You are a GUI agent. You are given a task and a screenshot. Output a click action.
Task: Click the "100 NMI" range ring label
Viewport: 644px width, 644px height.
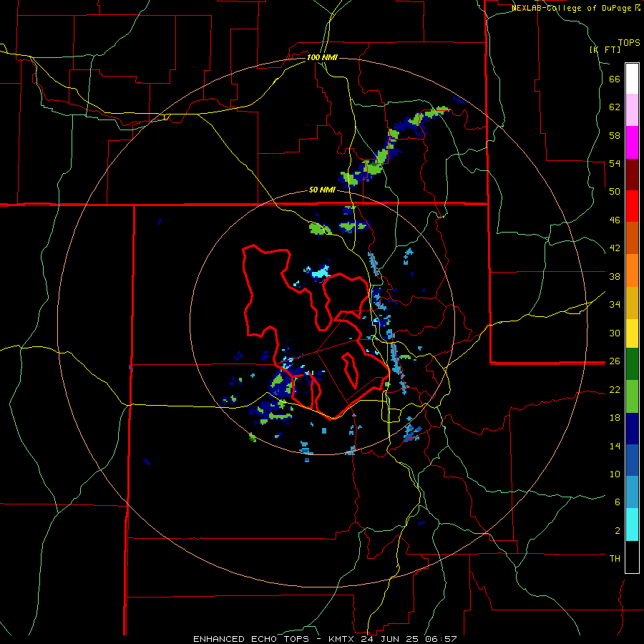point(322,57)
